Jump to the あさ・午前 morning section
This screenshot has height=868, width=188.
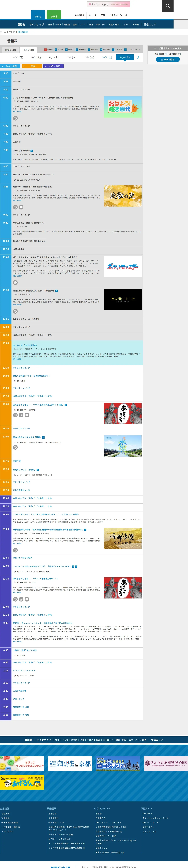tap(10, 66)
